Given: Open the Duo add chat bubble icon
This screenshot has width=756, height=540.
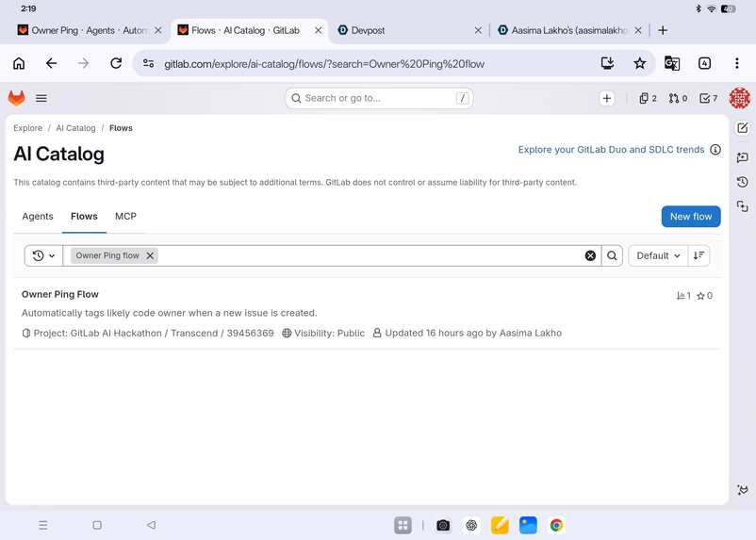Looking at the screenshot, I should [743, 157].
